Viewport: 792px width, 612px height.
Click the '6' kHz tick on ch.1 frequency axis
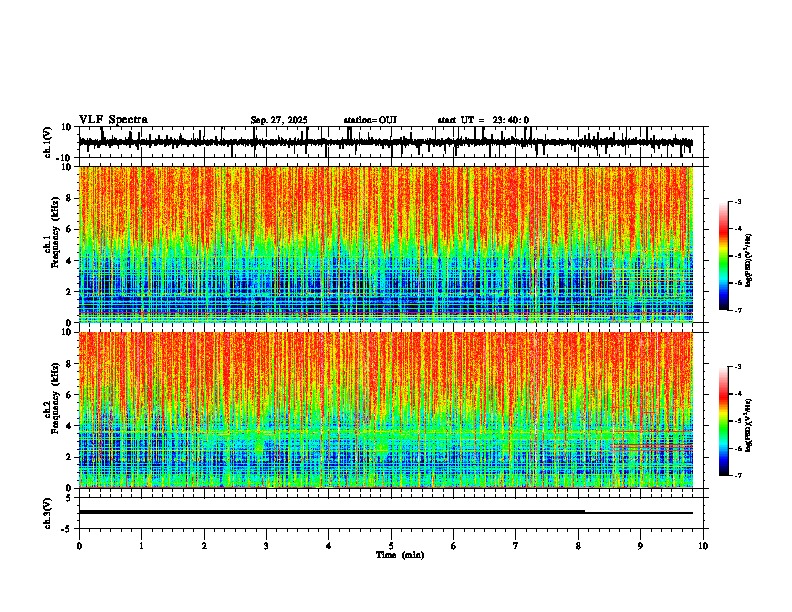(x=69, y=229)
